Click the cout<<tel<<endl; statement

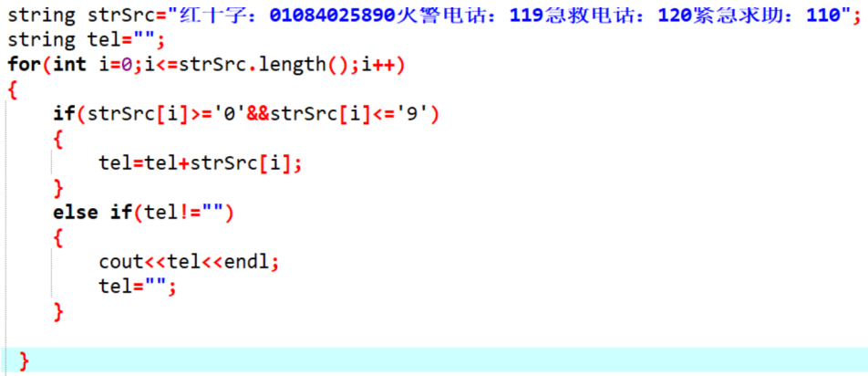point(189,262)
